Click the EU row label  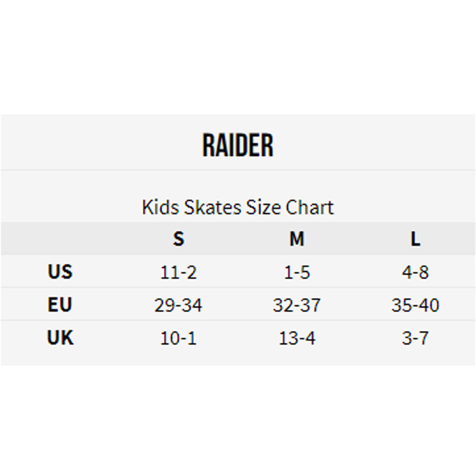[60, 305]
